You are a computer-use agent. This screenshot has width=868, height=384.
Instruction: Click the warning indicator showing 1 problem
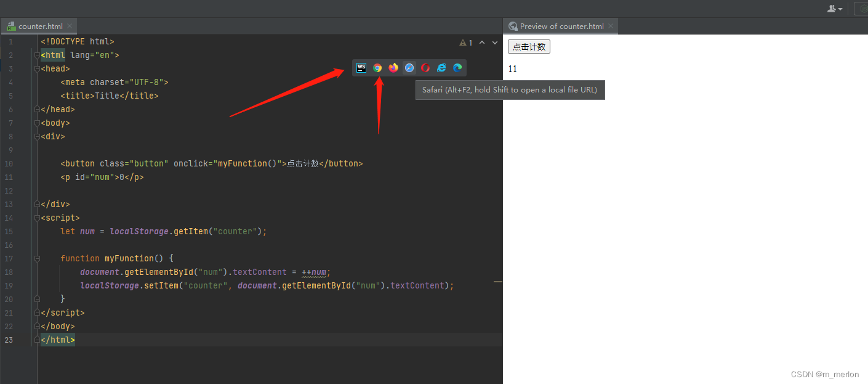[x=466, y=43]
